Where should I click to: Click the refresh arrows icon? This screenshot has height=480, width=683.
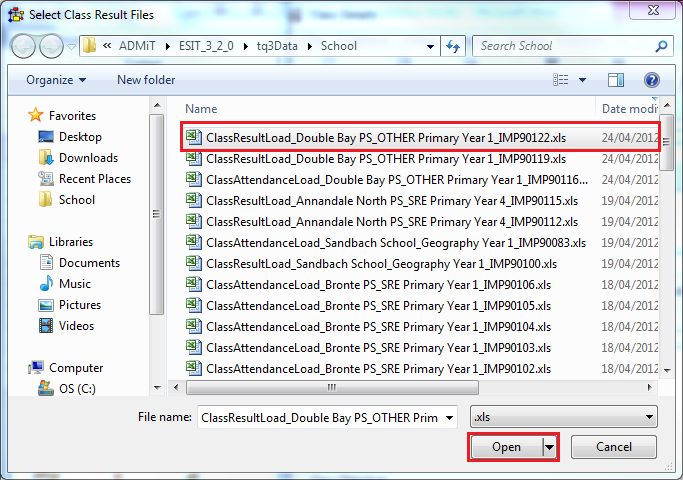(x=453, y=46)
